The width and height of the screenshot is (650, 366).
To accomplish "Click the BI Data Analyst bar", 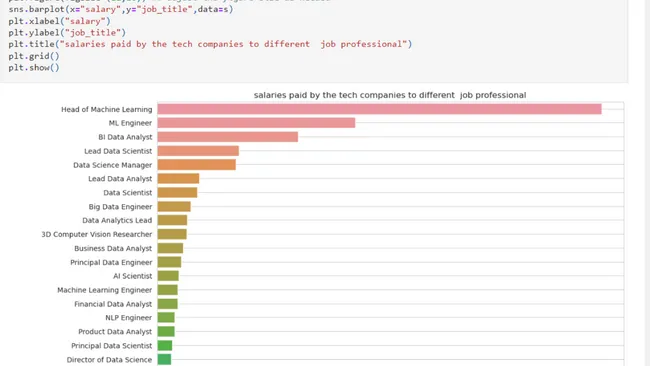I will tap(228, 137).
